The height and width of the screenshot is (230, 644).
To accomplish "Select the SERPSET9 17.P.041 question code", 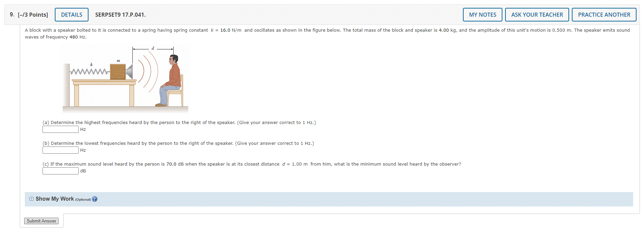I will click(x=120, y=15).
